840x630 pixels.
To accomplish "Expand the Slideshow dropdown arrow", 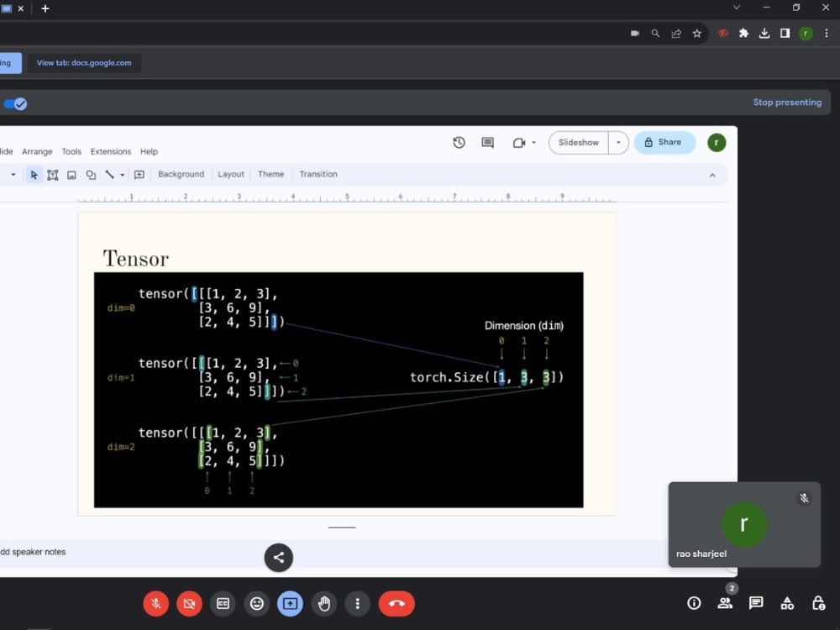I will (618, 143).
